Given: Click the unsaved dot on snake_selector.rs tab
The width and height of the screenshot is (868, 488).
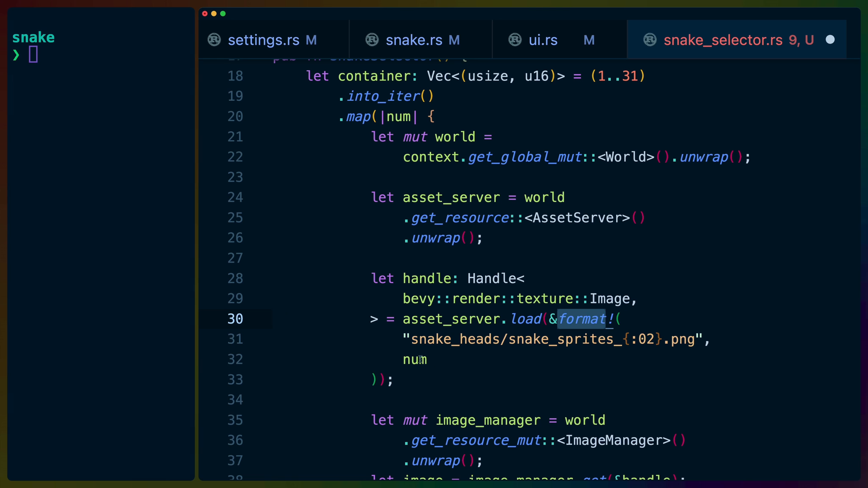Looking at the screenshot, I should pos(830,40).
